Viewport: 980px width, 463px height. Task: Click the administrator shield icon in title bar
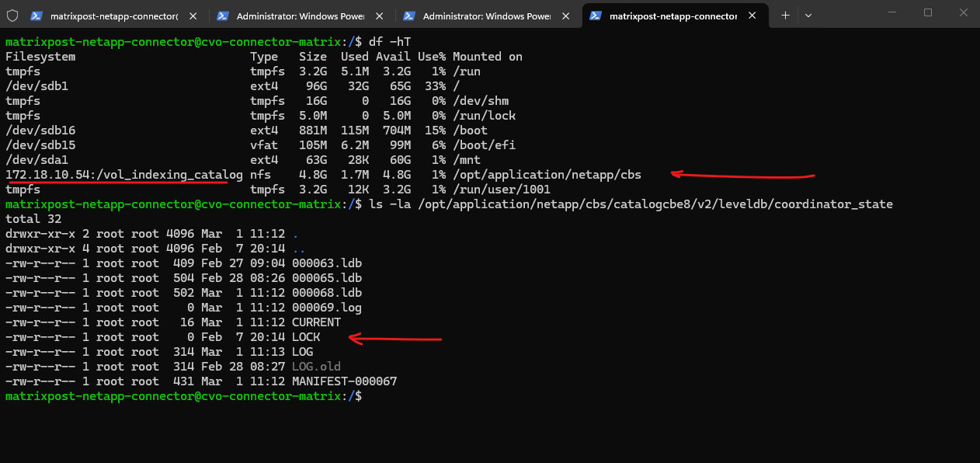coord(12,15)
